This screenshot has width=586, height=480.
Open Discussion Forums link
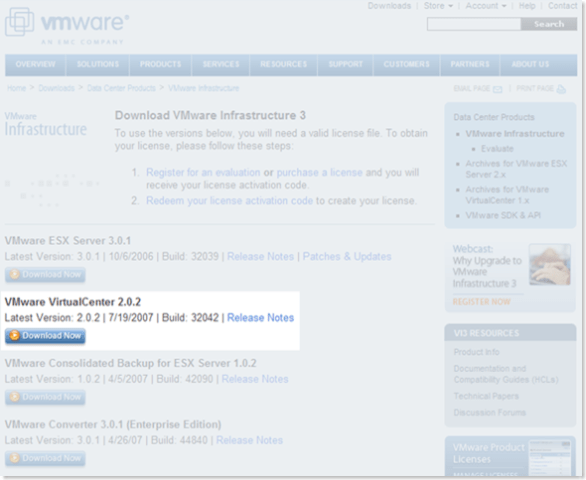coord(490,413)
